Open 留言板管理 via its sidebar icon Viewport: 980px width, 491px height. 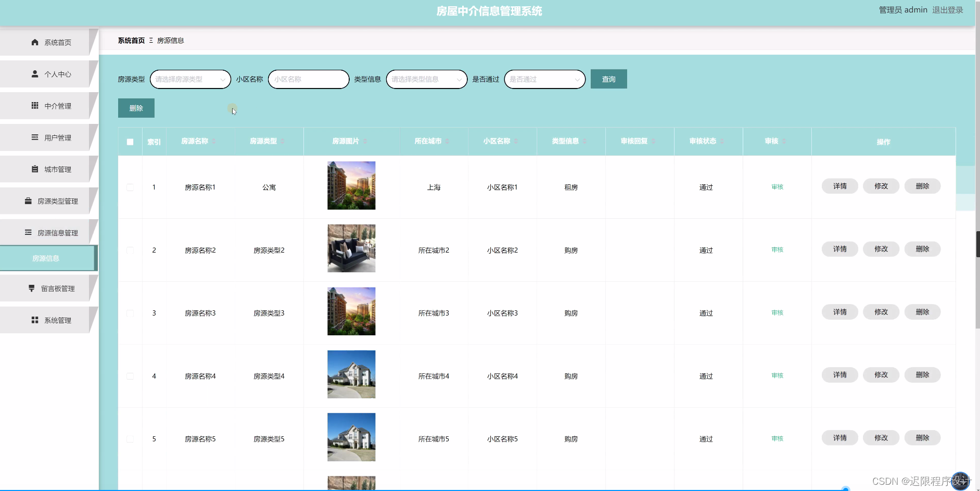(32, 288)
